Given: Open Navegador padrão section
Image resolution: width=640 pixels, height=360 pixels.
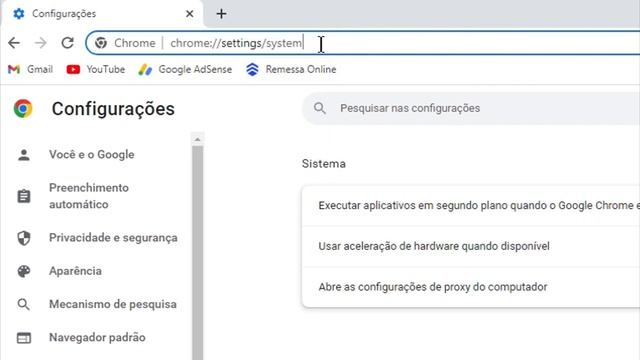Looking at the screenshot, I should 96,338.
